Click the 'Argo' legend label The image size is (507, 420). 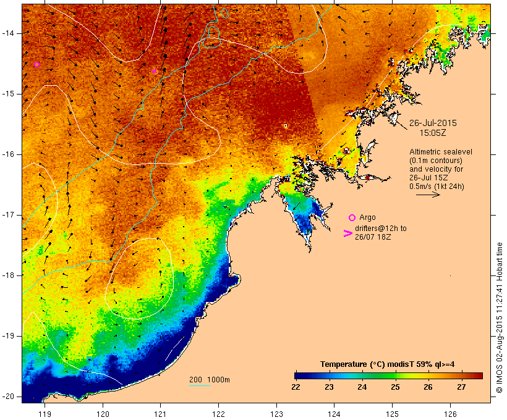pyautogui.click(x=367, y=217)
